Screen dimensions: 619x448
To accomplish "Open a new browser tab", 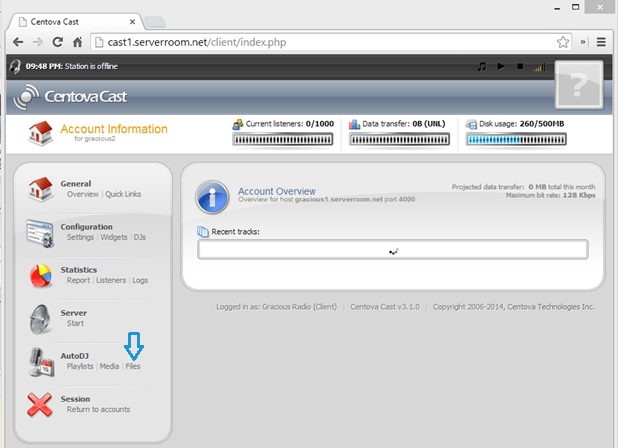I will 155,22.
